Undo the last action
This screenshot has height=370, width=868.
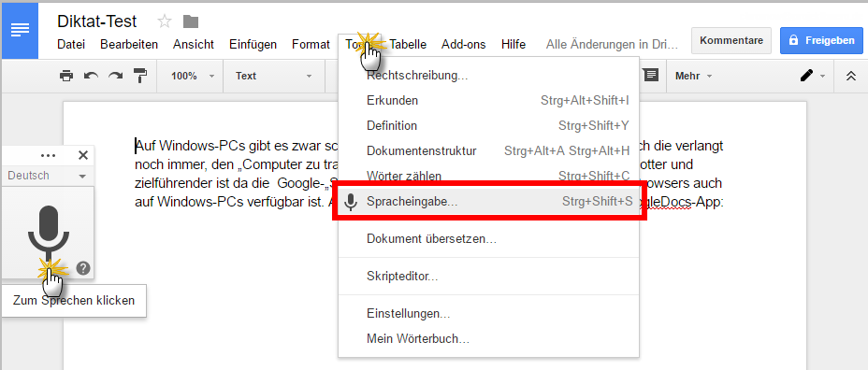click(91, 76)
